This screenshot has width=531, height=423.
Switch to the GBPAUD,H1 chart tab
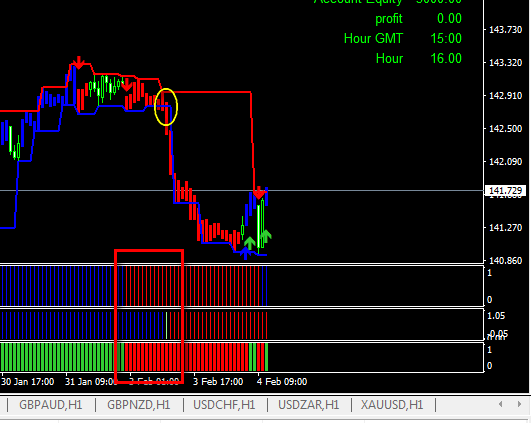point(51,405)
